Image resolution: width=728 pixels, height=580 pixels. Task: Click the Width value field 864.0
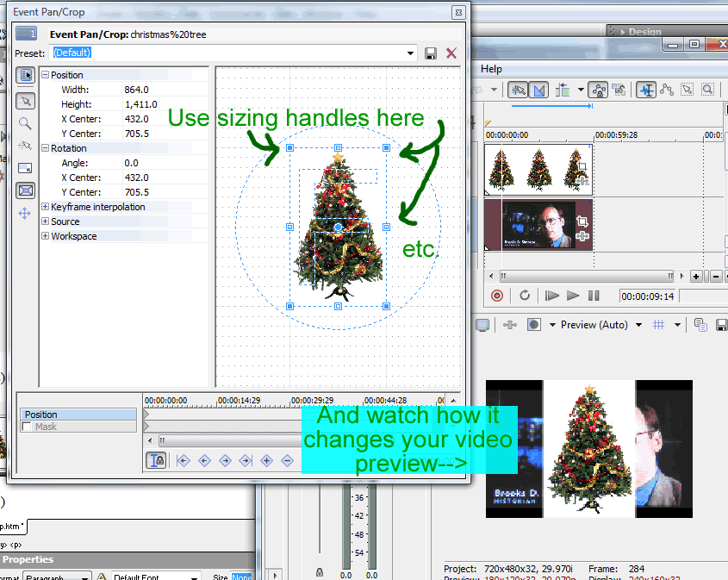coord(136,90)
